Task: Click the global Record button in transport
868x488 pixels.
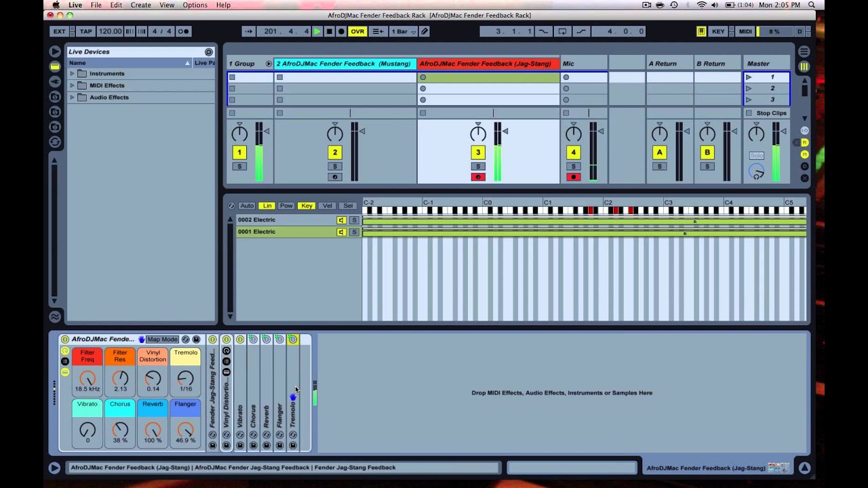Action: (x=341, y=31)
